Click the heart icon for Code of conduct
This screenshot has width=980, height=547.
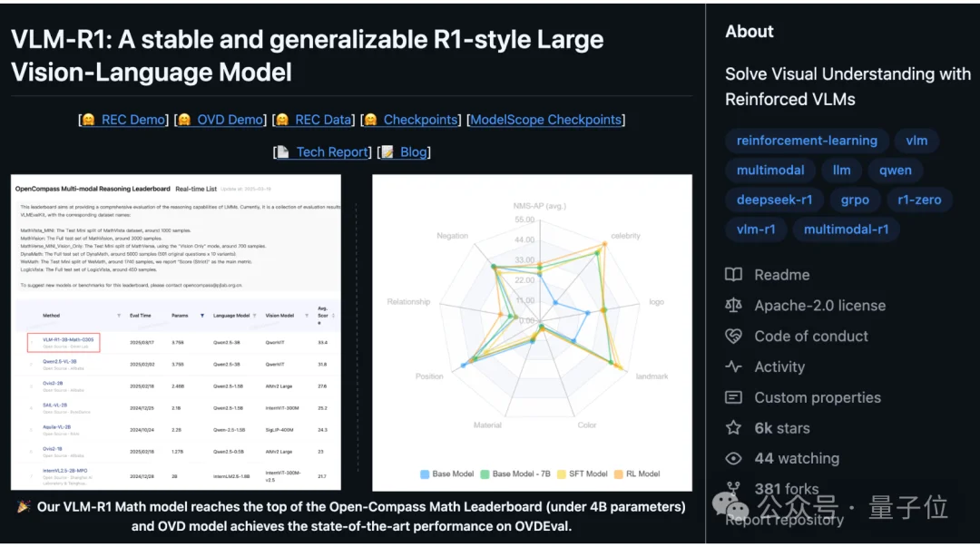tap(733, 336)
